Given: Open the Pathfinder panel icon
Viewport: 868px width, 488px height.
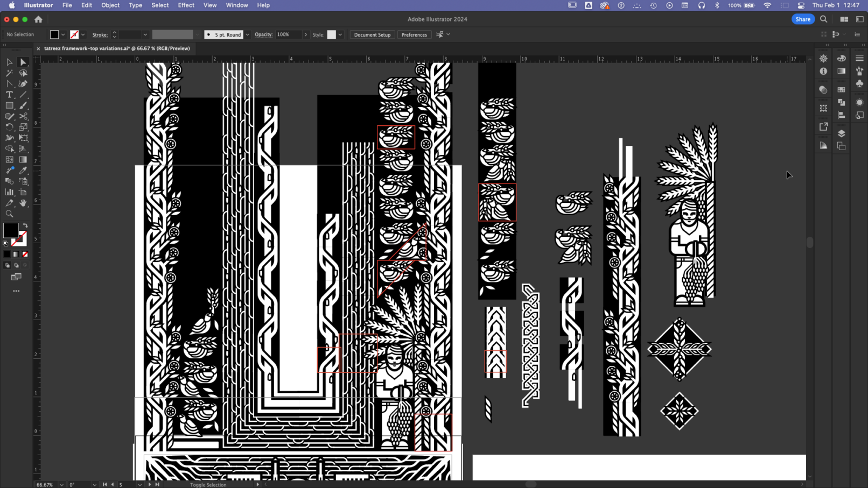Looking at the screenshot, I should pos(841,102).
